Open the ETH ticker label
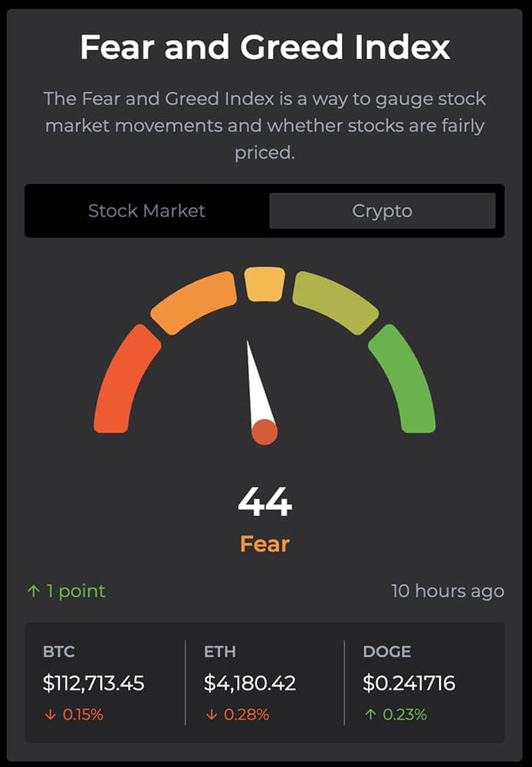This screenshot has height=767, width=532. click(218, 652)
